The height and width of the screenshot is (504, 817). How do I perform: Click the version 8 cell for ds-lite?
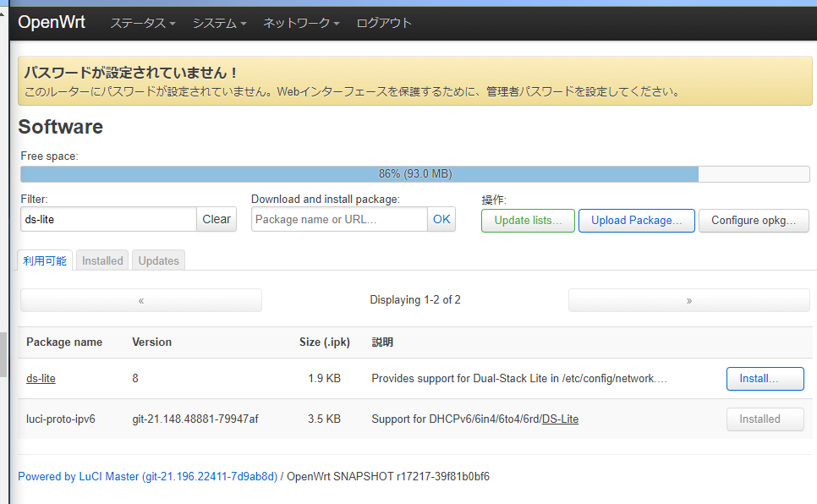pyautogui.click(x=135, y=378)
